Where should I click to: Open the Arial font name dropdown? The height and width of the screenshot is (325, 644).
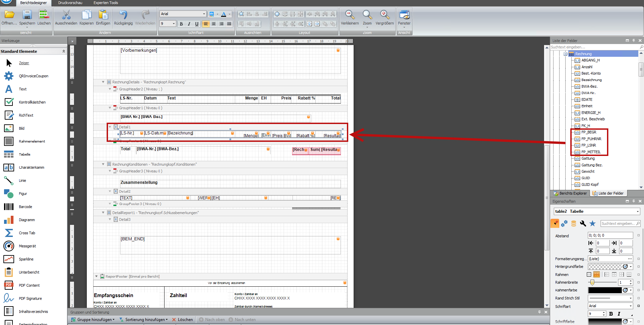point(204,14)
